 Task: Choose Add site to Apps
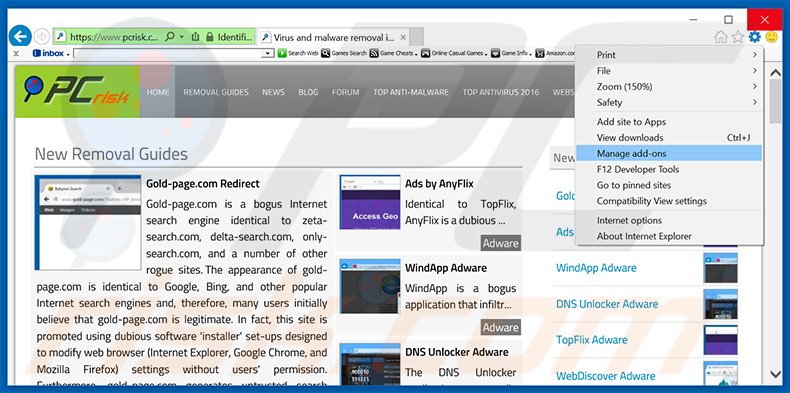(669, 122)
